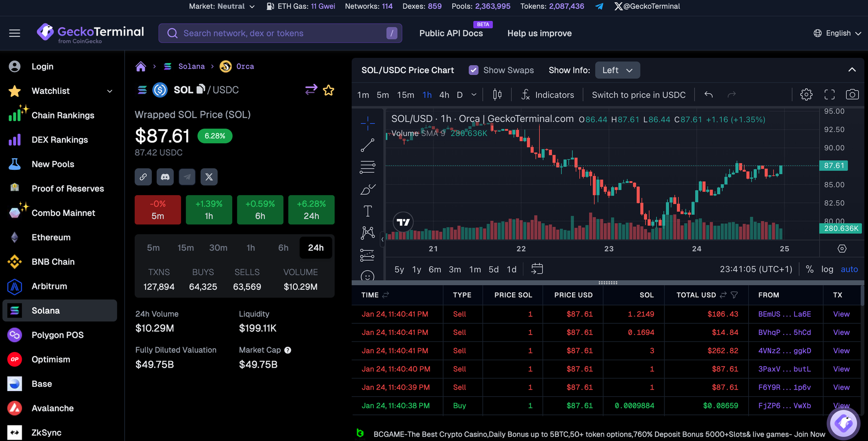The height and width of the screenshot is (441, 868).
Task: Click the GeckoTerminal logo
Action: [90, 33]
